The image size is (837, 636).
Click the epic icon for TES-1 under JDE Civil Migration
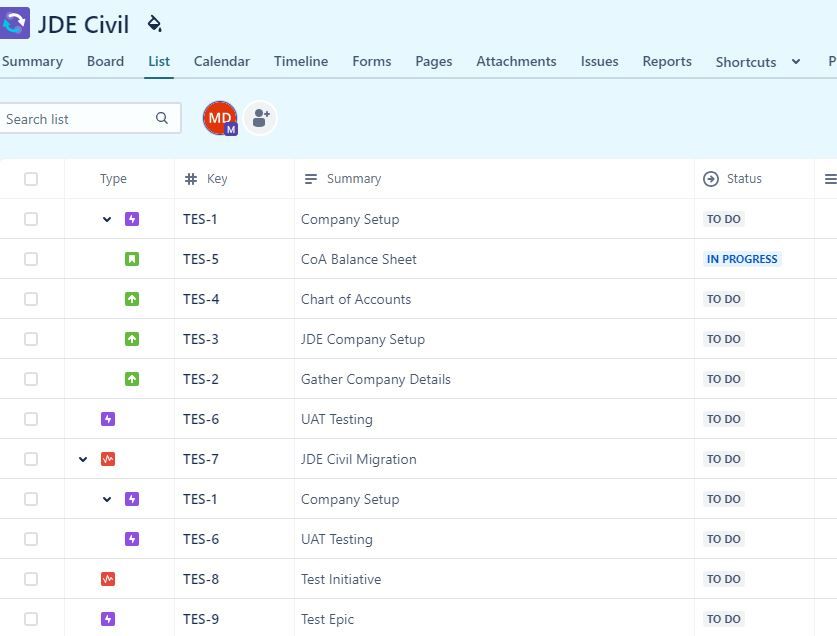pos(132,499)
